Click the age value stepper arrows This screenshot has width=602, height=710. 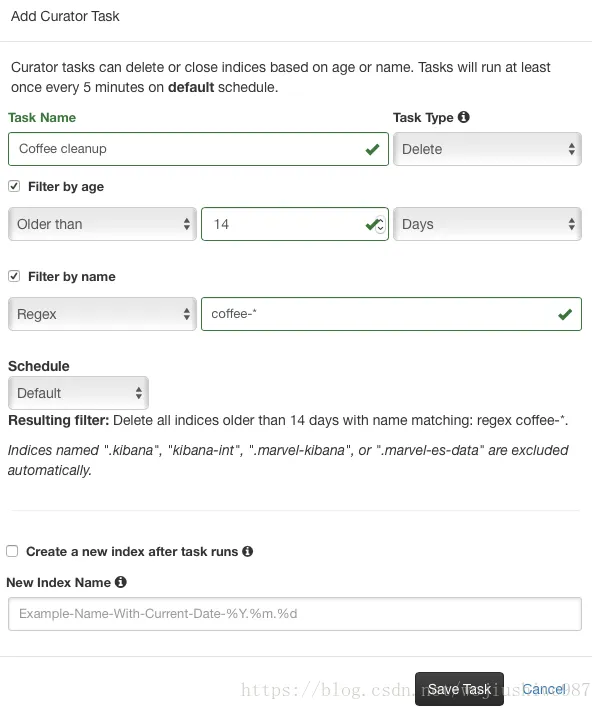click(x=380, y=228)
